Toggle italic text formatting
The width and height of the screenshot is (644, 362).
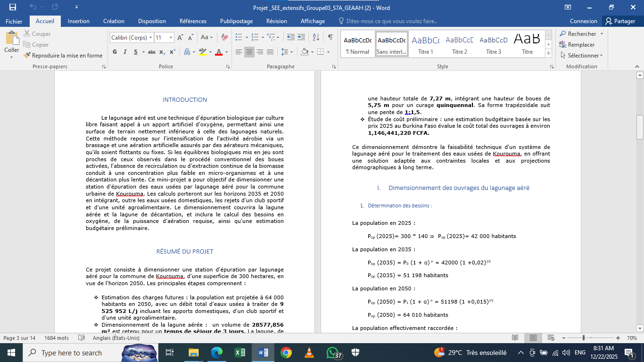point(125,52)
